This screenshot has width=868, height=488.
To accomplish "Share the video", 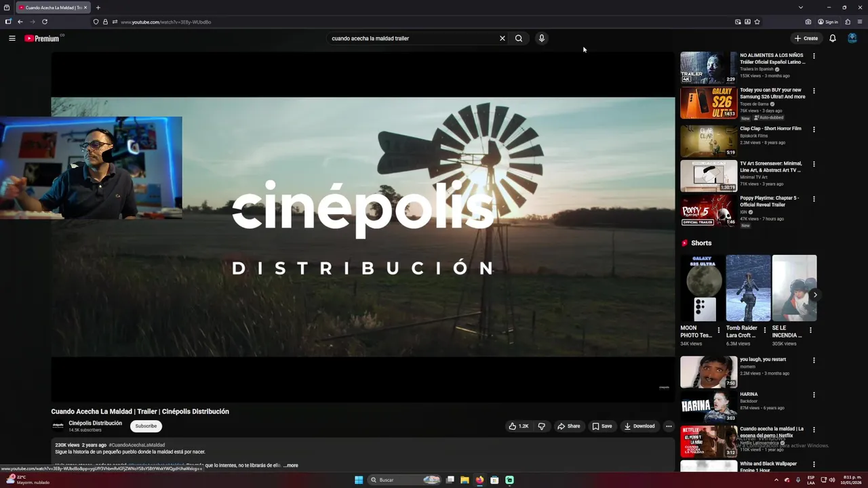I will click(x=569, y=426).
